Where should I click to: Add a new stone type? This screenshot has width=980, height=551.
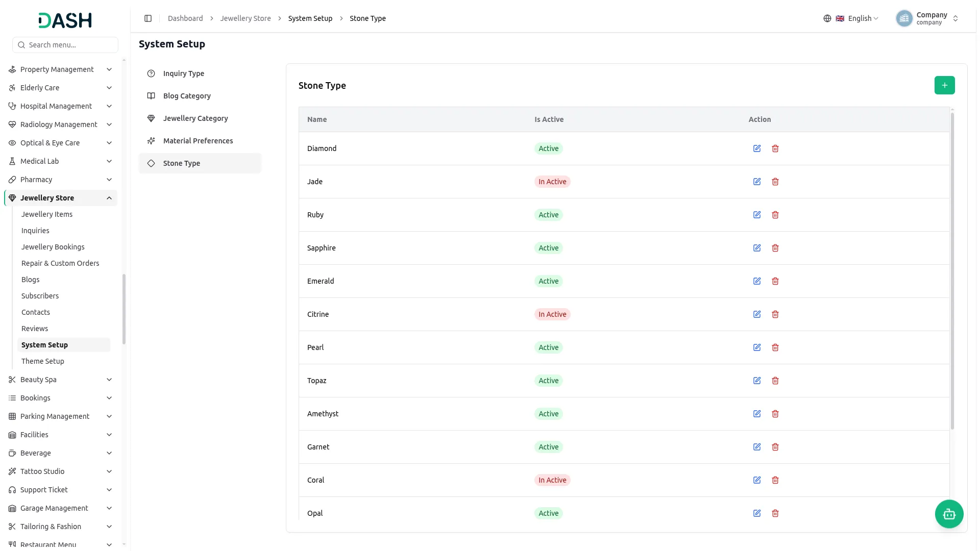pyautogui.click(x=944, y=85)
